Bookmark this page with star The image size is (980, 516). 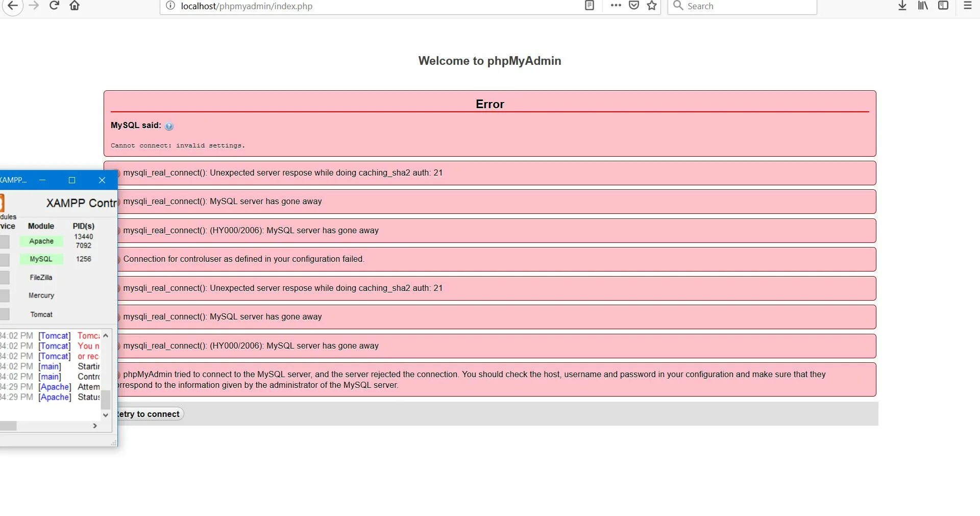652,6
